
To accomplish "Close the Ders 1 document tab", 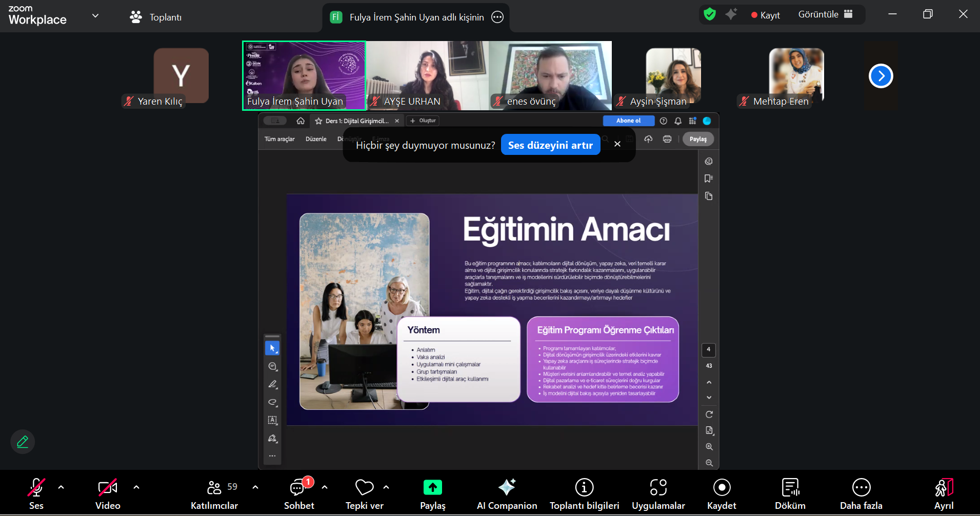I will coord(397,121).
